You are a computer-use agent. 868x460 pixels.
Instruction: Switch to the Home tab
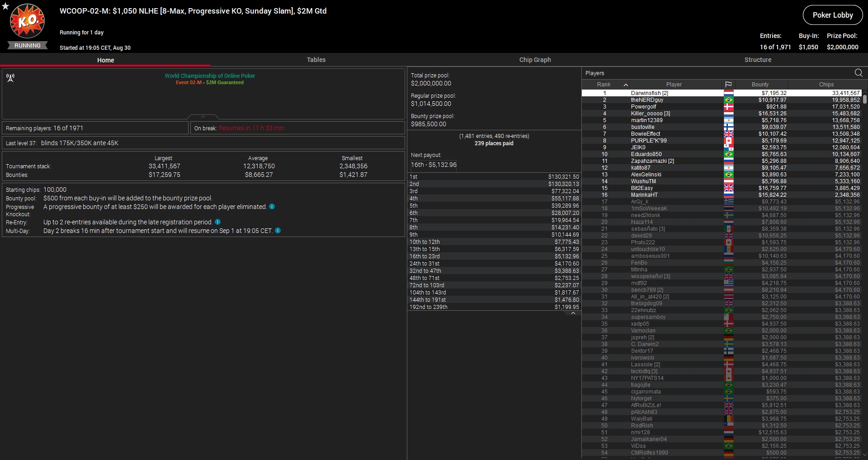point(105,60)
